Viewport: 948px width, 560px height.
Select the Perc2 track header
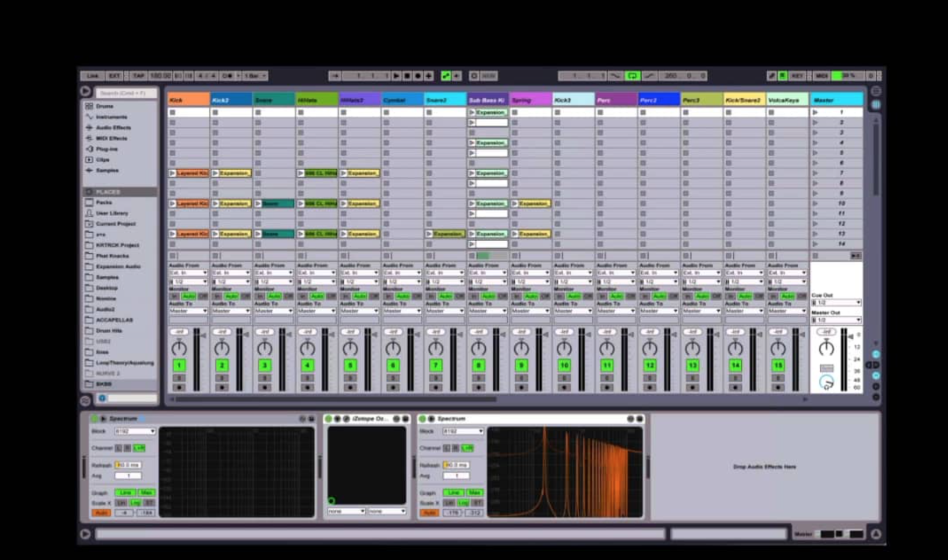[x=659, y=100]
